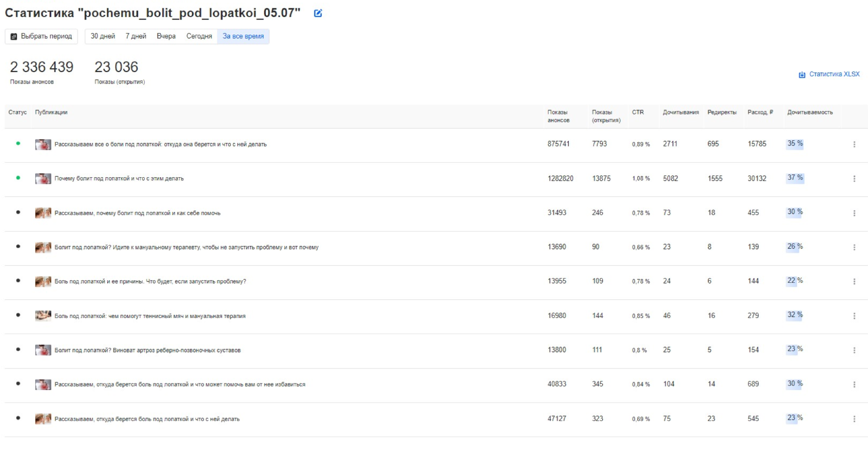Click thumbnail of the теннисный мяч publication

pos(43,316)
